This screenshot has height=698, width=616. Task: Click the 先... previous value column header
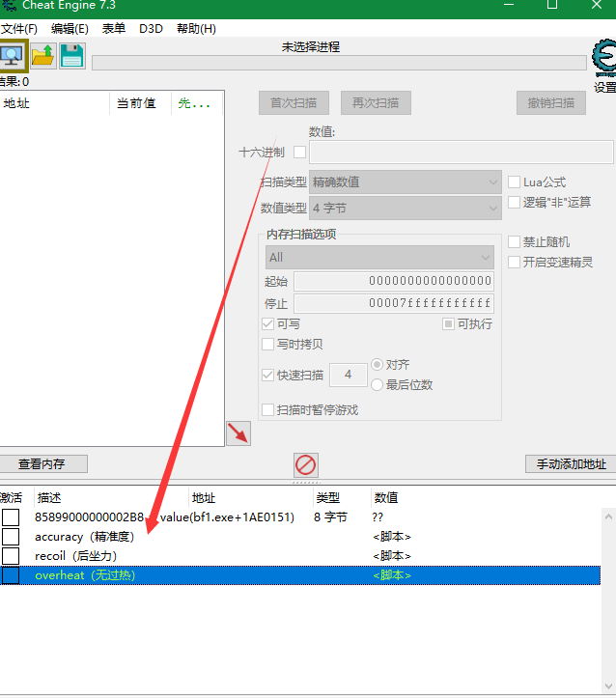197,103
